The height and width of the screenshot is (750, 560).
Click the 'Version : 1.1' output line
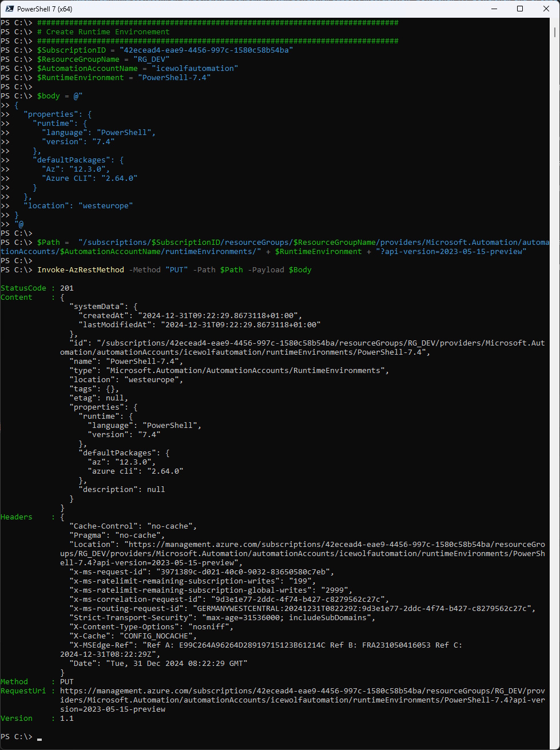(x=37, y=719)
